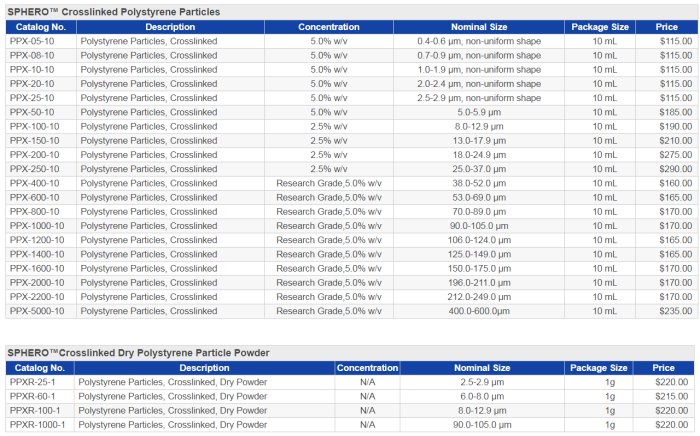Open catalog item PPX-5000-10
700x436 pixels.
(36, 311)
